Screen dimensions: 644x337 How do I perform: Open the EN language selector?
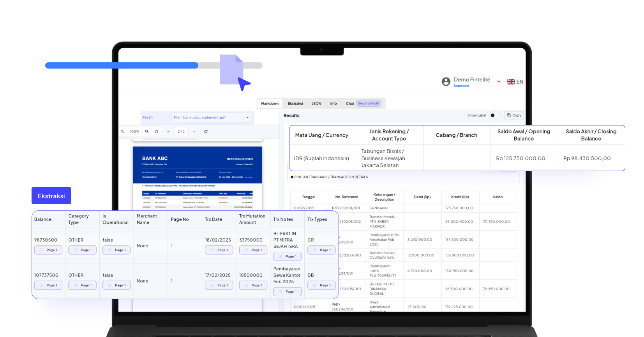[520, 82]
